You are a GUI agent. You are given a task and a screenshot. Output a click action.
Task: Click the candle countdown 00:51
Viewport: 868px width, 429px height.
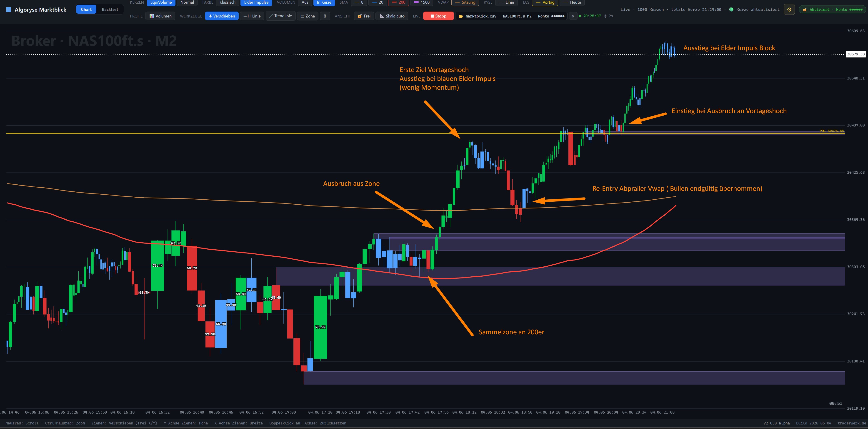(x=835, y=403)
